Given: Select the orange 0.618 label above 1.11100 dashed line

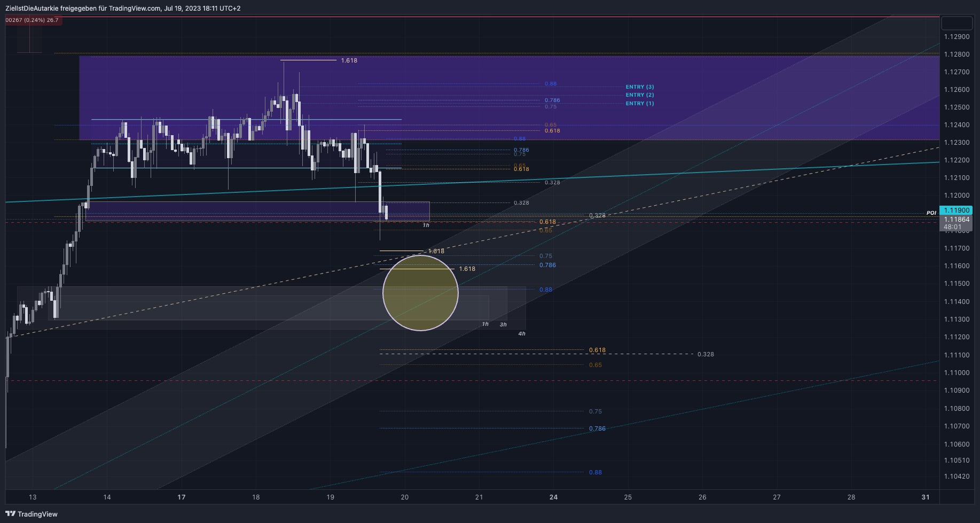Looking at the screenshot, I should [x=597, y=350].
